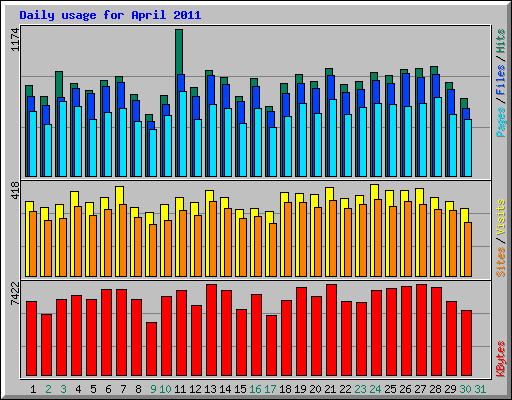Image resolution: width=512 pixels, height=400 pixels.
Task: Click day label 29 on x-axis
Action: tap(450, 389)
